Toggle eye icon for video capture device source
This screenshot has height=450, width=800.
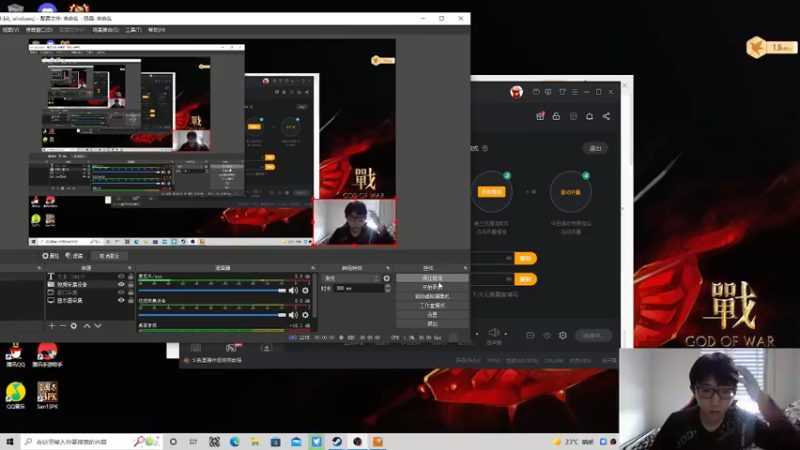tap(121, 284)
